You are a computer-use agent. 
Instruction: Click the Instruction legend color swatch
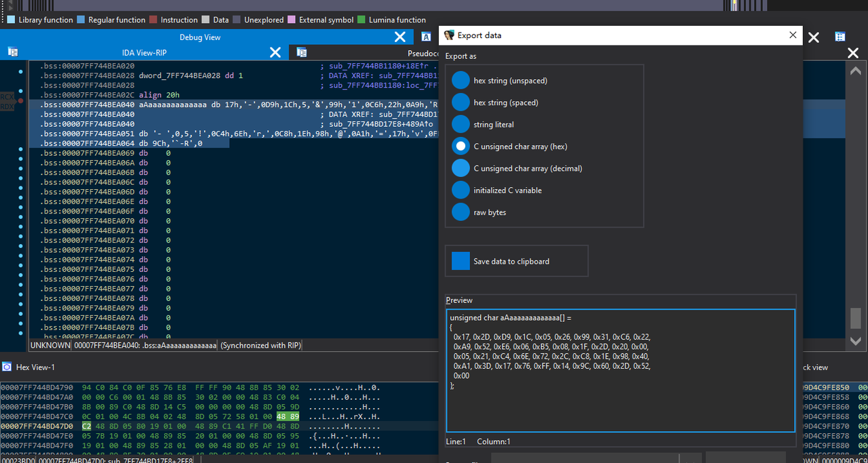(x=153, y=20)
